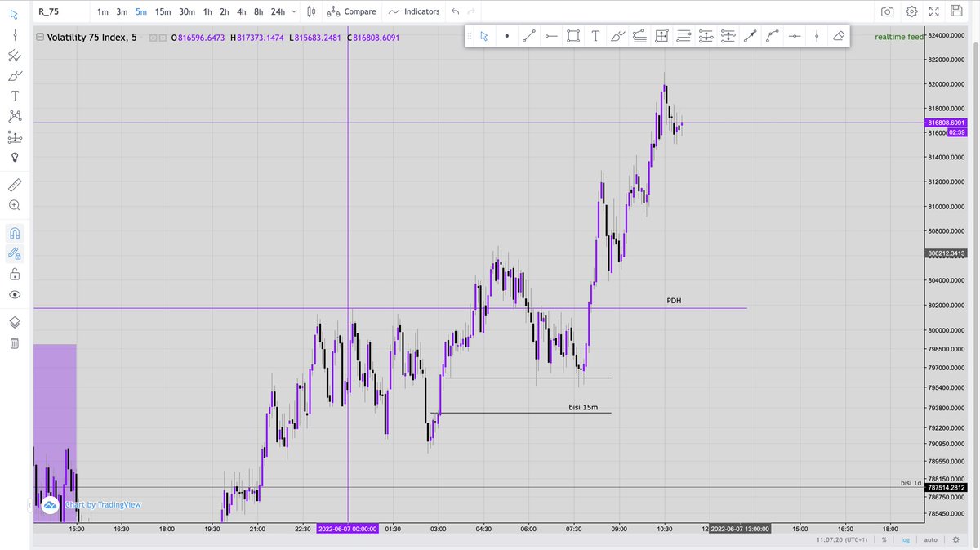Save the chart layout
This screenshot has width=980, height=550.
955,11
